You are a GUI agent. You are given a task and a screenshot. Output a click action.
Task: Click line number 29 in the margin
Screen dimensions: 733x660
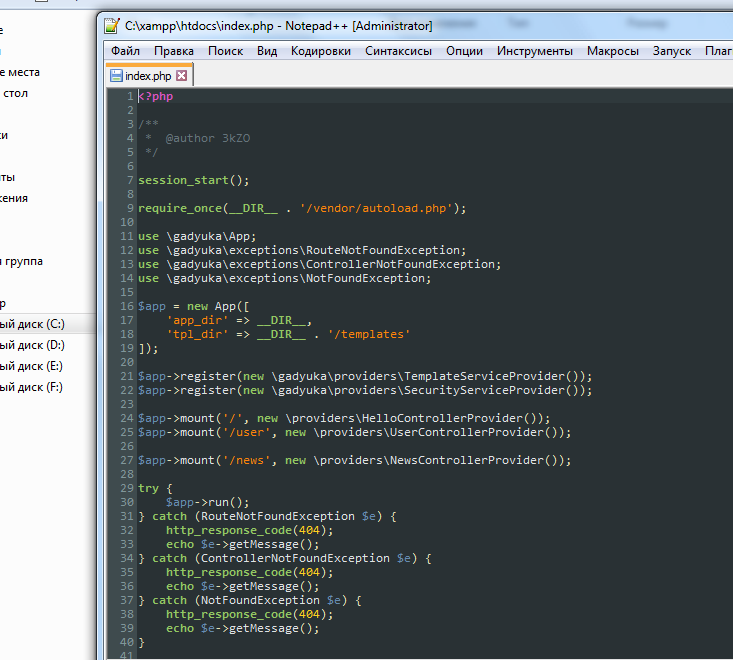127,488
